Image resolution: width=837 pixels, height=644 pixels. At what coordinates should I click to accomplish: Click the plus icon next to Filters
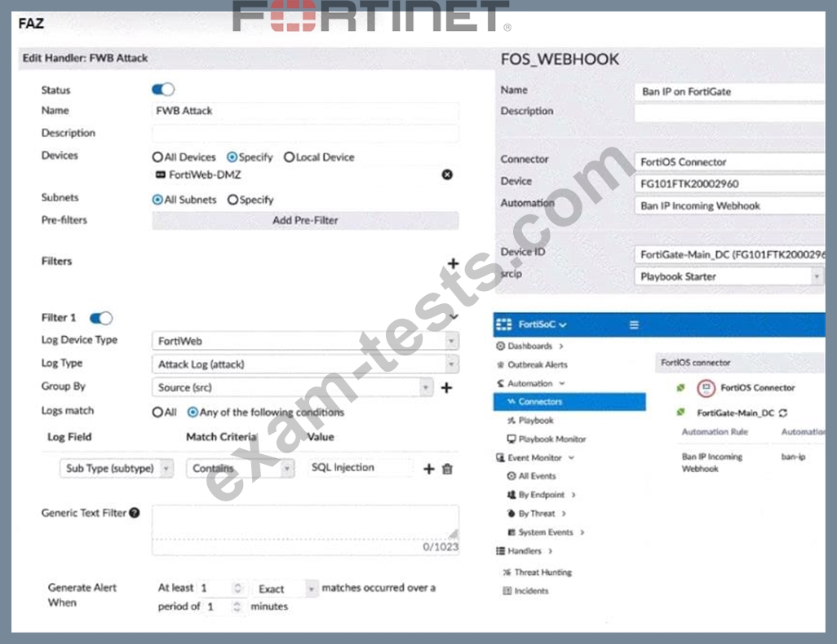[x=453, y=263]
